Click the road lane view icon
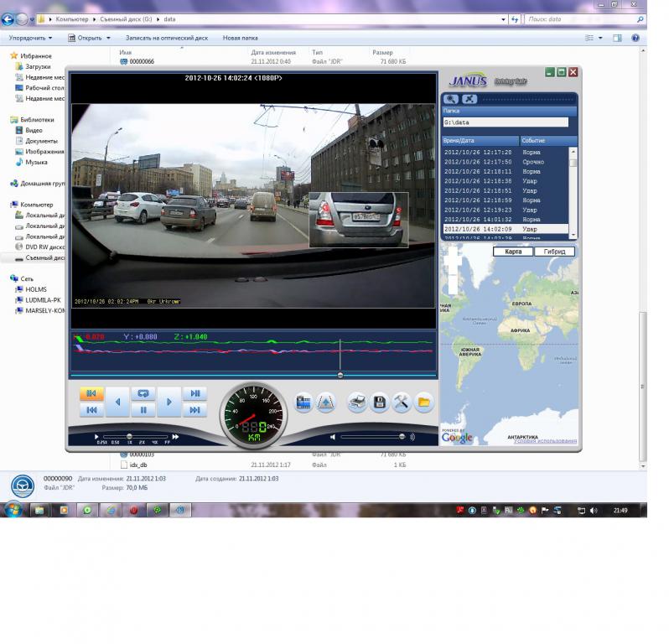 (326, 402)
